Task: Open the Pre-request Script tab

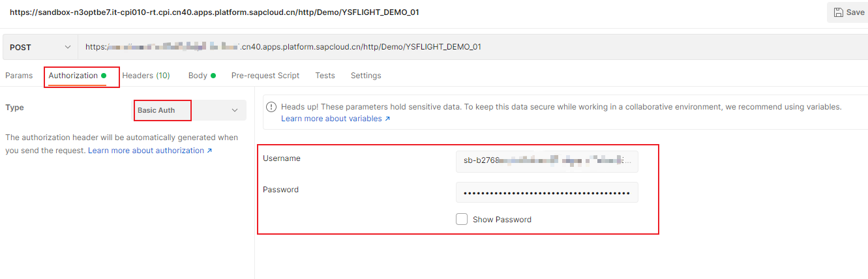Action: (265, 76)
